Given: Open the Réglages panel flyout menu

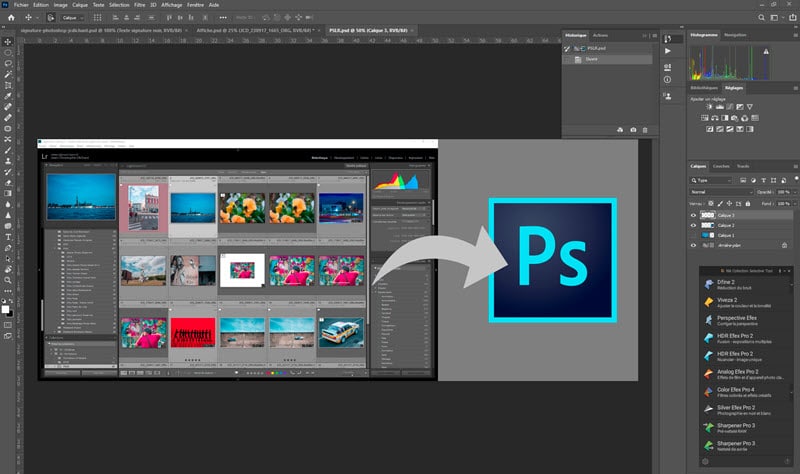Looking at the screenshot, I should [795, 88].
